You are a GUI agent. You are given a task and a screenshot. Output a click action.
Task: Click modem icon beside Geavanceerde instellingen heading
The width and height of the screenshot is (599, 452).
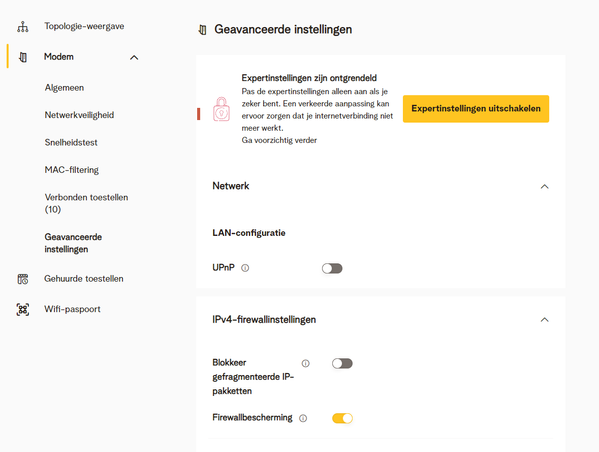coord(203,30)
